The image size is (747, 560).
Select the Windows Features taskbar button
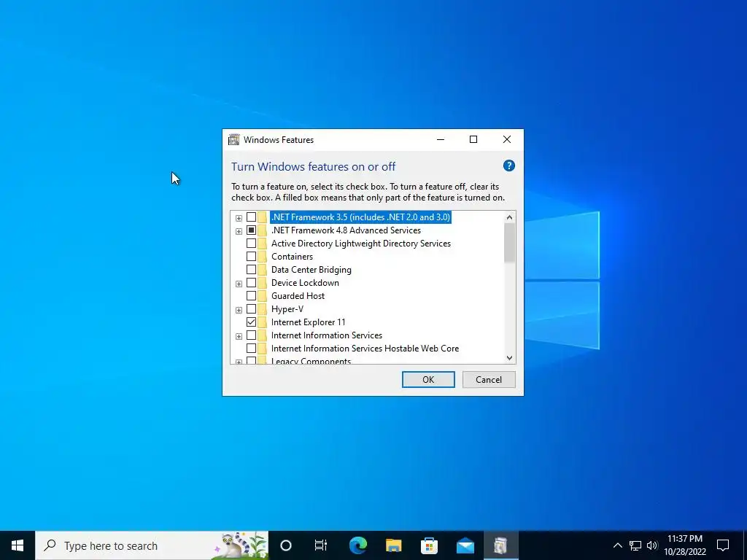point(500,545)
